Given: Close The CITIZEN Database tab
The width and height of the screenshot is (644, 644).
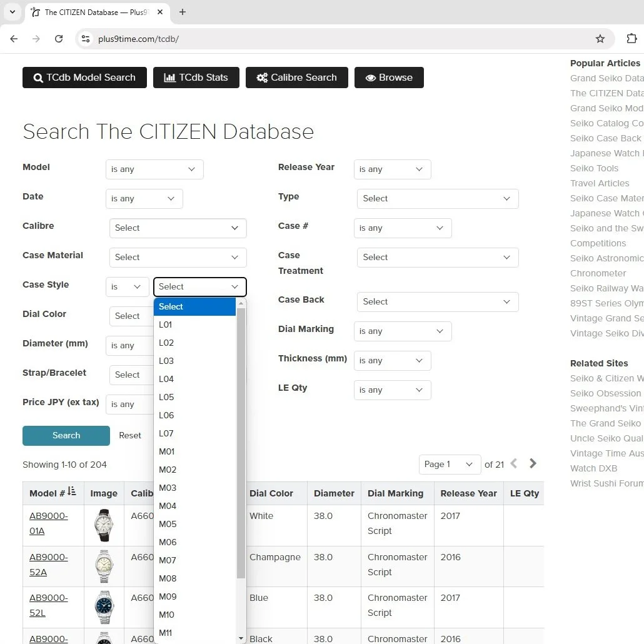Looking at the screenshot, I should 160,12.
